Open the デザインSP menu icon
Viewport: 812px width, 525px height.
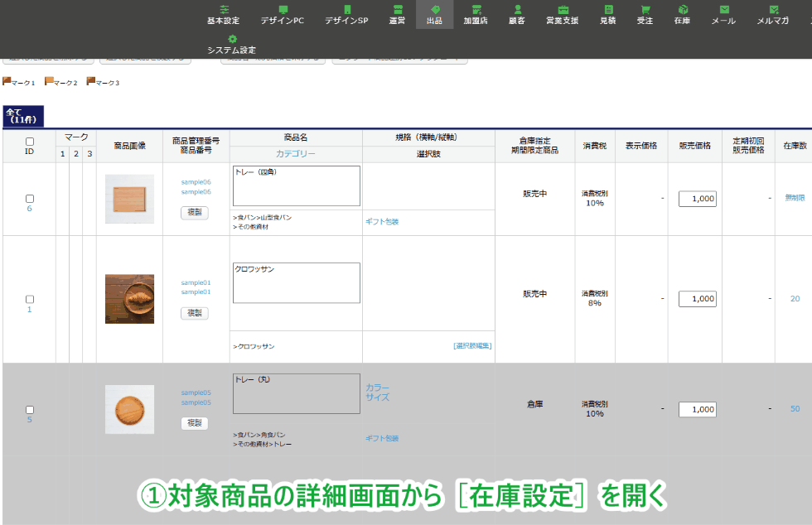click(346, 10)
